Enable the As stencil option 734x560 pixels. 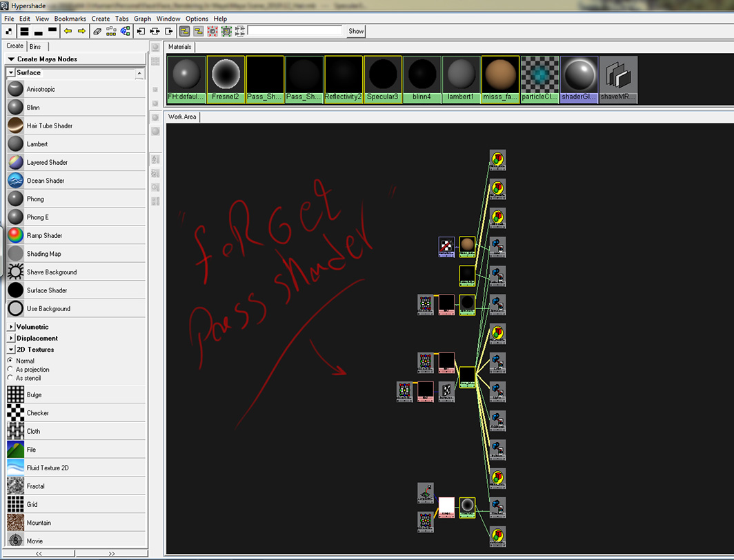coord(10,378)
